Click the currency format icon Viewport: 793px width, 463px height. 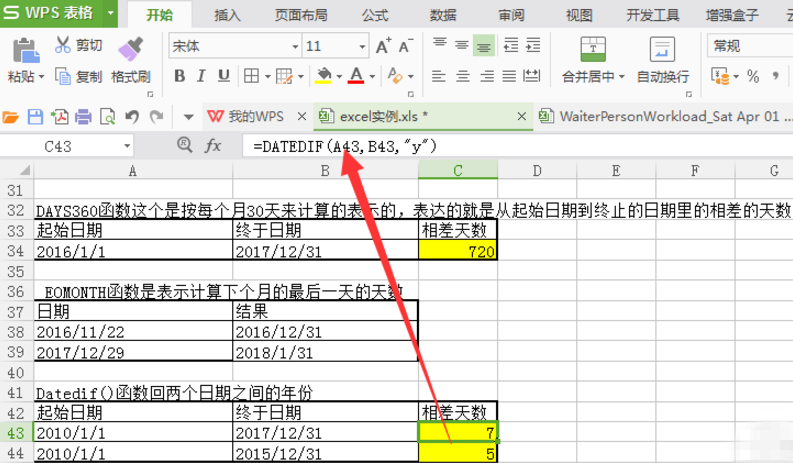pyautogui.click(x=720, y=76)
